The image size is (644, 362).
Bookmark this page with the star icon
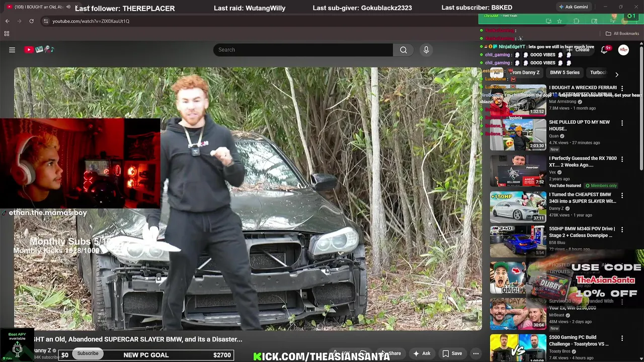coord(559,21)
